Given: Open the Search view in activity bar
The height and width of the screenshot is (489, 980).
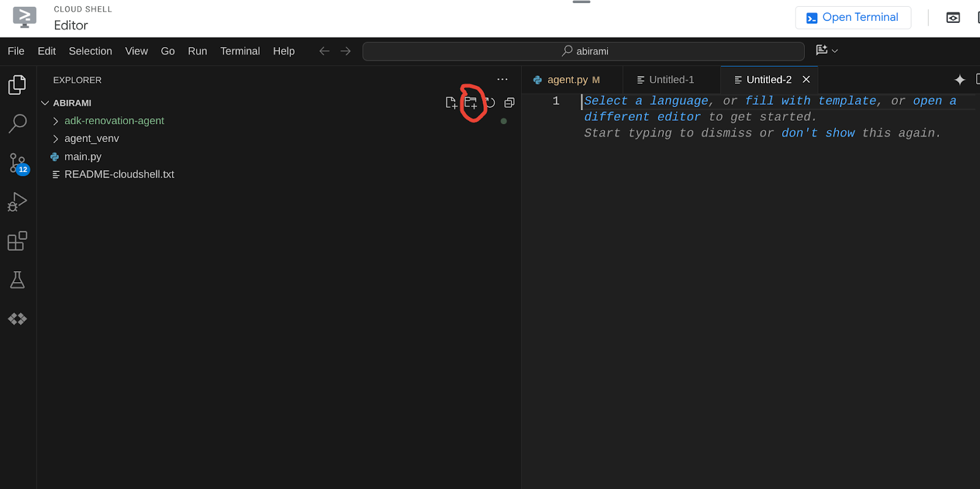Looking at the screenshot, I should pyautogui.click(x=17, y=124).
